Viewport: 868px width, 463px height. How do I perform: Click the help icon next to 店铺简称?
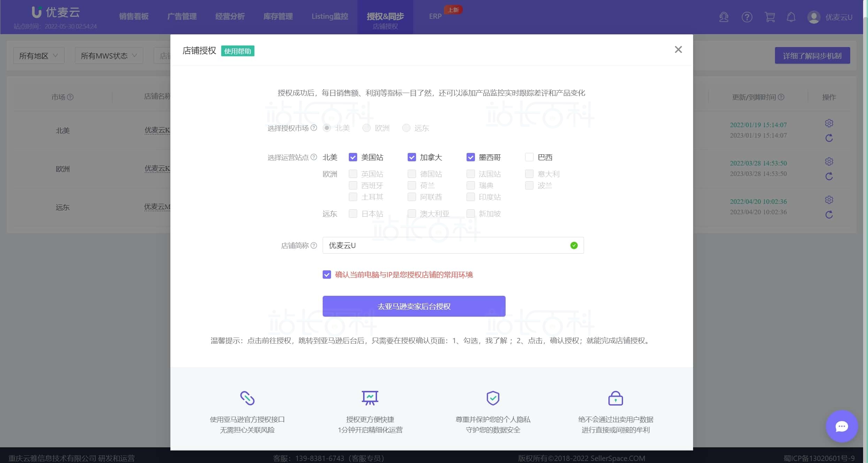pos(314,246)
